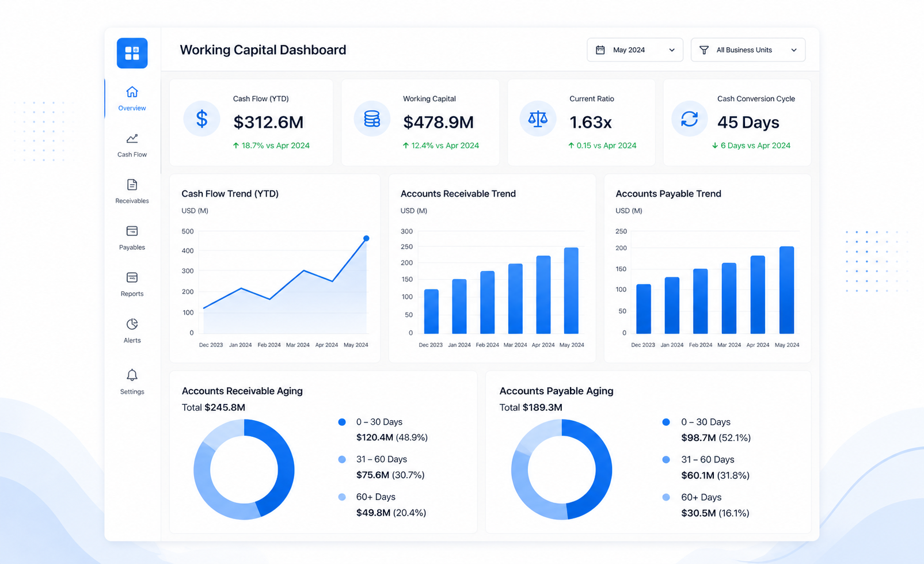924x564 pixels.
Task: Open the Alerts pie icon in sidebar
Action: 132,324
